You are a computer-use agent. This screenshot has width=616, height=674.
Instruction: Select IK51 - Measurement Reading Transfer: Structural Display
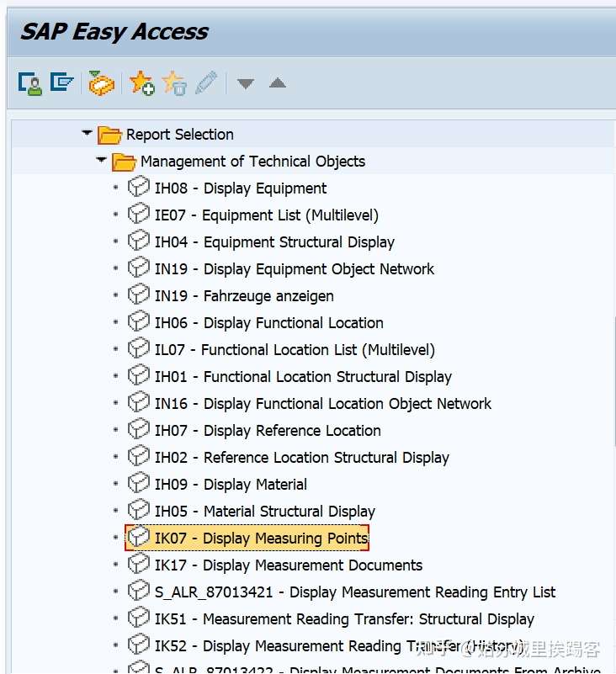click(344, 619)
